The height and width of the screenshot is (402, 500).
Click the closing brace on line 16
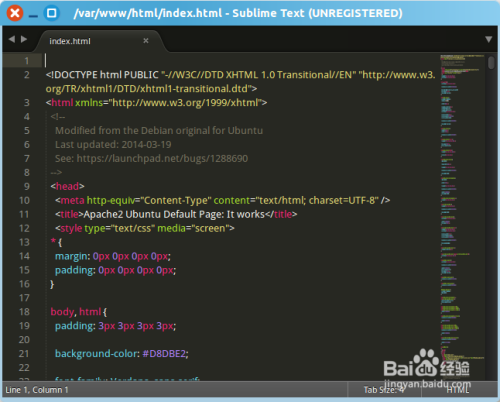(x=52, y=284)
